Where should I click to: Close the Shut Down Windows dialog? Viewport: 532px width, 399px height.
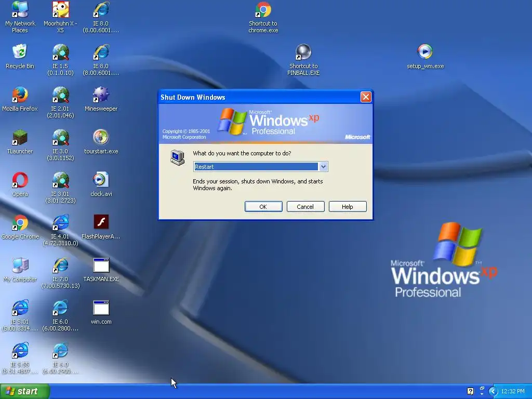366,97
